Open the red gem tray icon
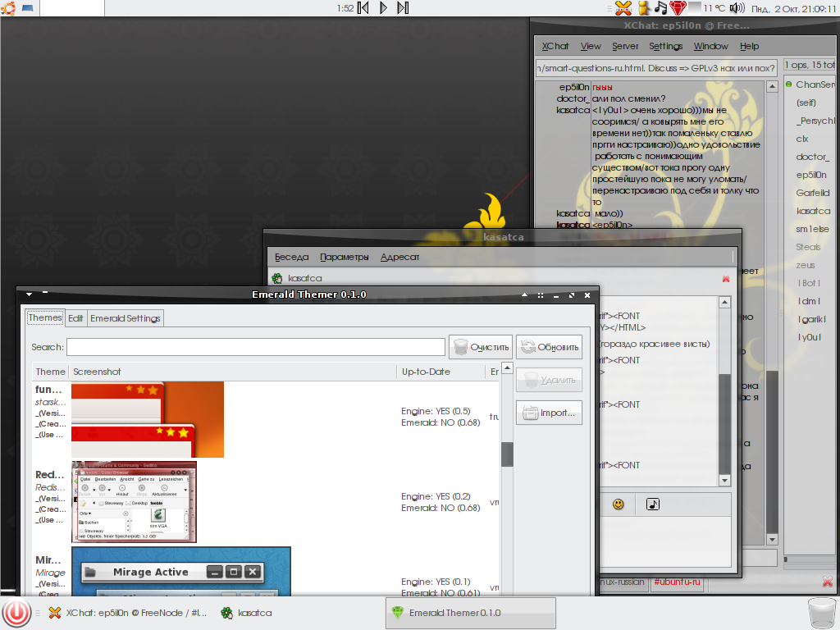Image resolution: width=840 pixels, height=630 pixels. 678,8
